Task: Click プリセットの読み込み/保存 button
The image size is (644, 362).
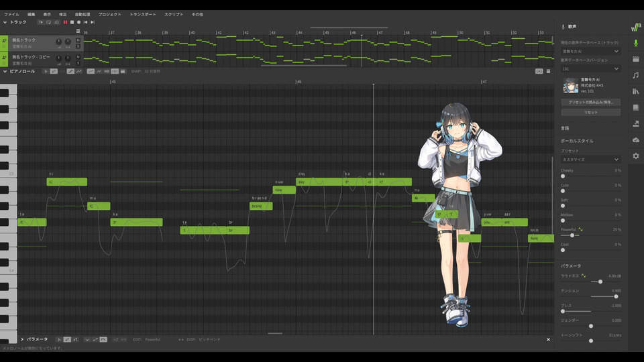Action: 590,102
